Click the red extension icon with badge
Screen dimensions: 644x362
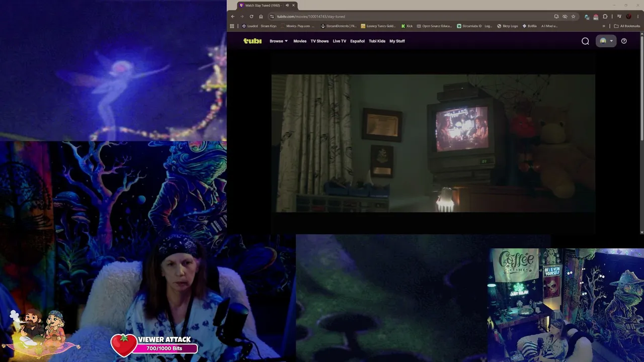[x=596, y=17]
